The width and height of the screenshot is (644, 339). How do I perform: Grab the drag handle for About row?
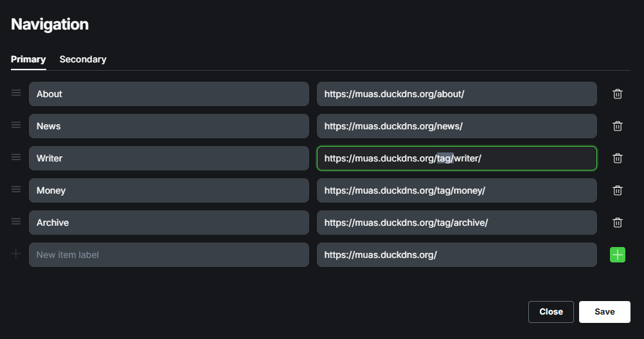coord(16,93)
